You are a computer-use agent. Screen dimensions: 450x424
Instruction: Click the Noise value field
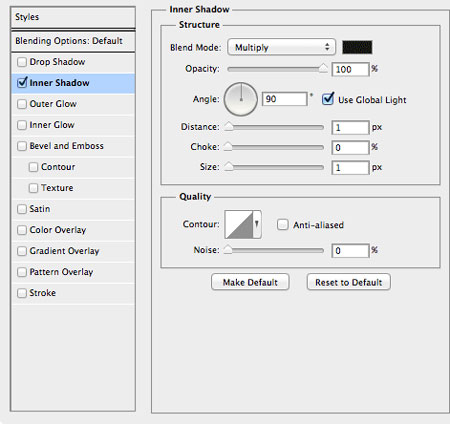point(350,251)
